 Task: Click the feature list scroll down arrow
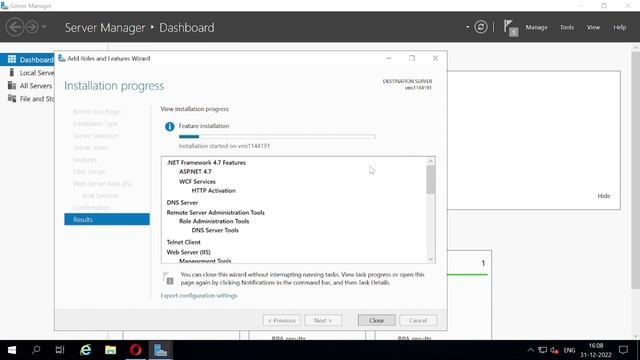coord(431,259)
